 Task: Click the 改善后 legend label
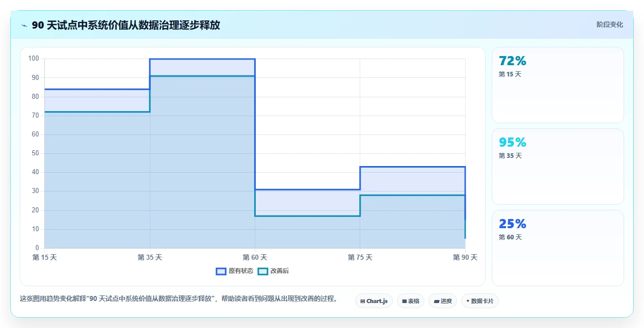pyautogui.click(x=279, y=271)
